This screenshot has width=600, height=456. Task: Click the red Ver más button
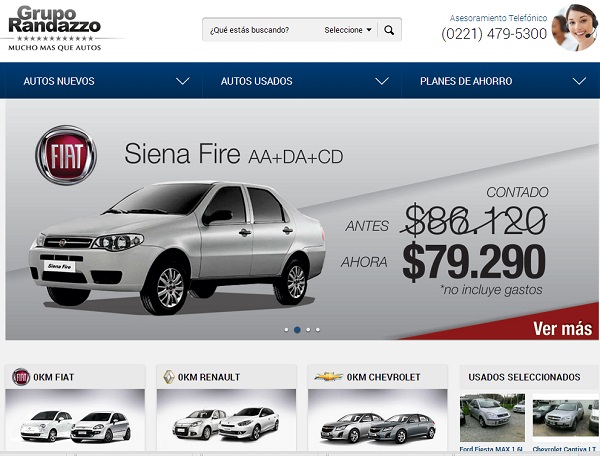[x=562, y=329]
